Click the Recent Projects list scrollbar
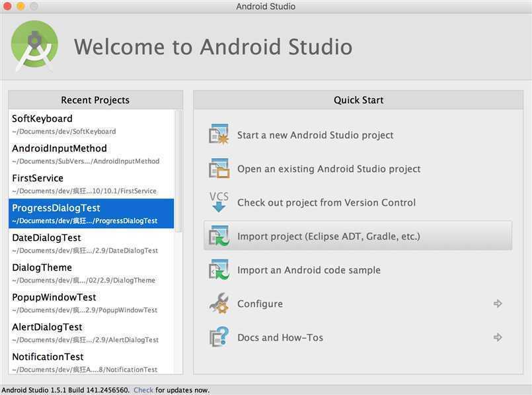Viewport: 532px width, 395px height. click(178, 171)
